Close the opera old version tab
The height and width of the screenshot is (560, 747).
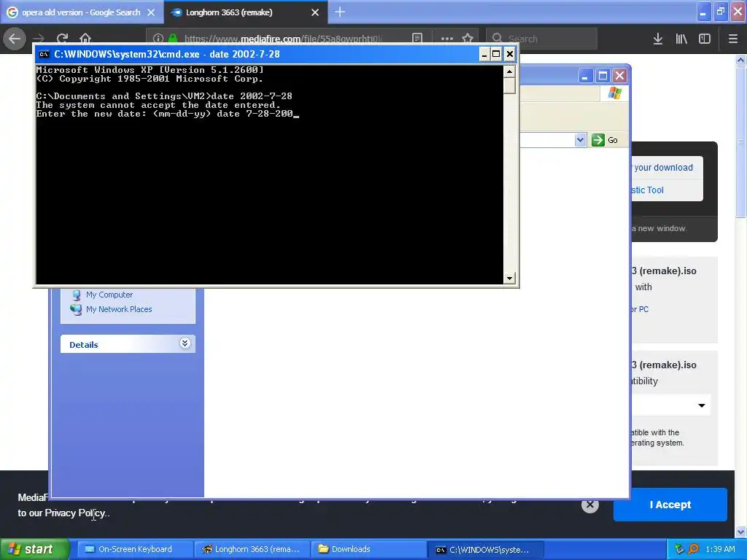click(151, 12)
